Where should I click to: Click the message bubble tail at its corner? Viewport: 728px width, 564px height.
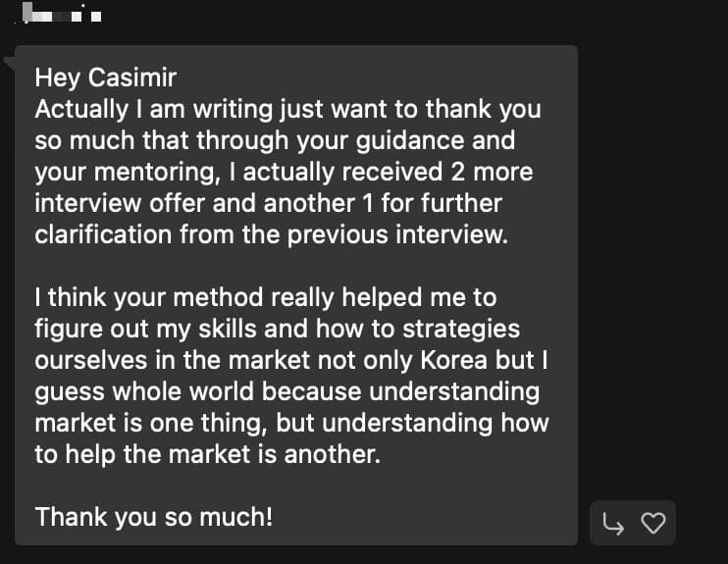(x=10, y=64)
